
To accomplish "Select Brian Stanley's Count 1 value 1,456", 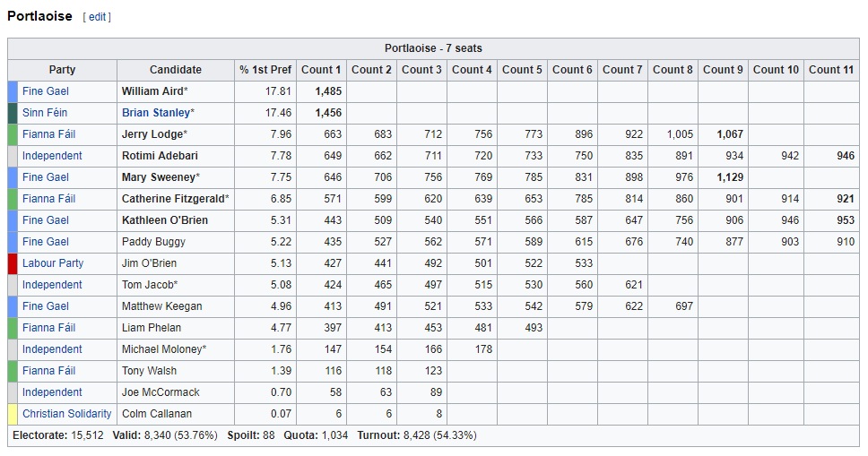I will click(x=328, y=113).
